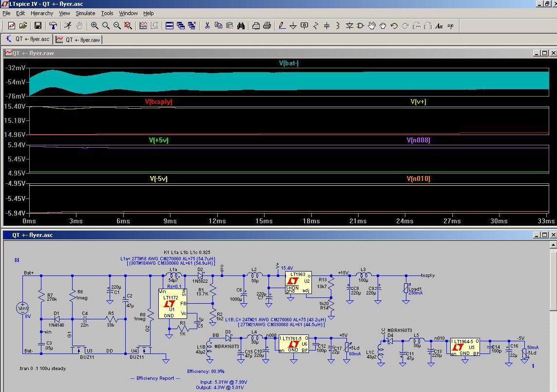
Task: Select the Inductor placement tool
Action: click(x=338, y=25)
